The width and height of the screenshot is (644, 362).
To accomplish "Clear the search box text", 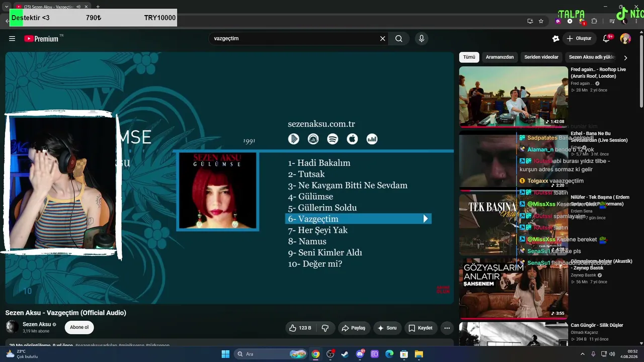I will pos(382,39).
